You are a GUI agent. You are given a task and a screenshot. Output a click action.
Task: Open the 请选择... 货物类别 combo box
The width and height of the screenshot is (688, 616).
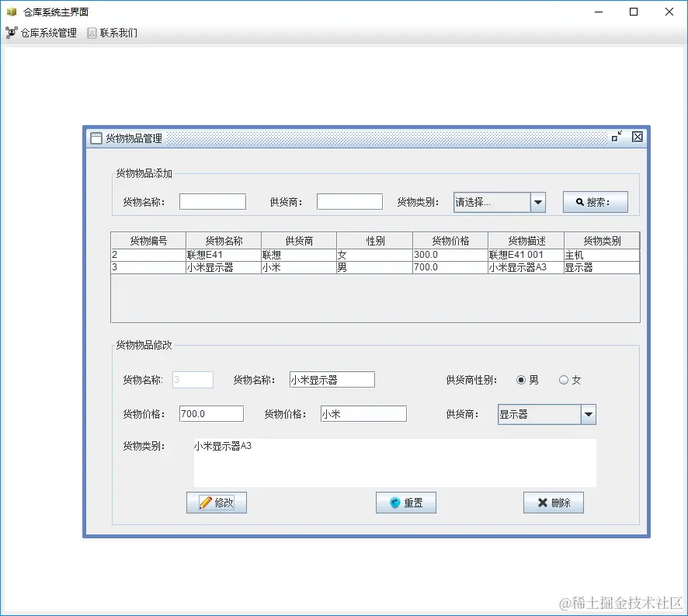pyautogui.click(x=499, y=203)
